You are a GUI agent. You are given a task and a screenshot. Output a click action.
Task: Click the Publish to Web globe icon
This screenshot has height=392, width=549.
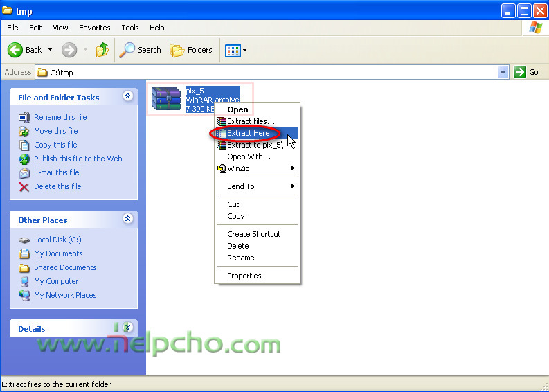click(24, 159)
